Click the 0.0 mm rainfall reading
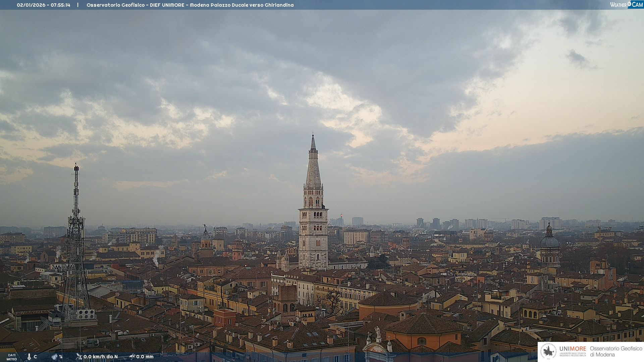The image size is (644, 362). tap(145, 357)
